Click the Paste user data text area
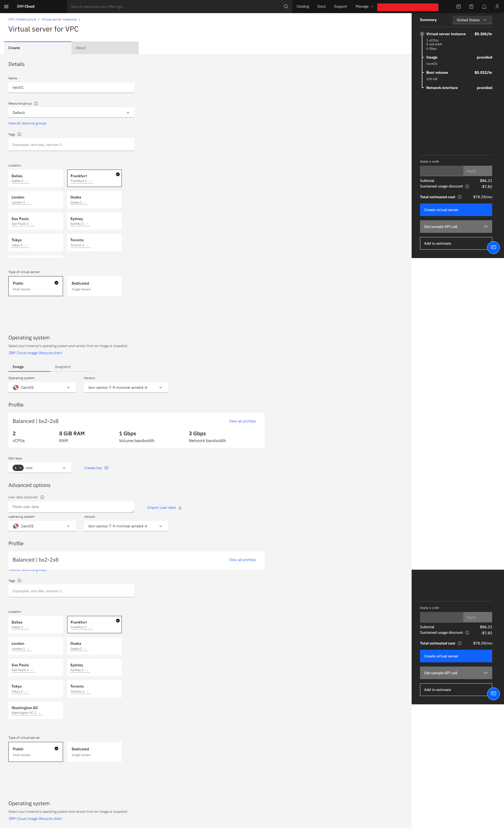The image size is (504, 828). pos(71,507)
